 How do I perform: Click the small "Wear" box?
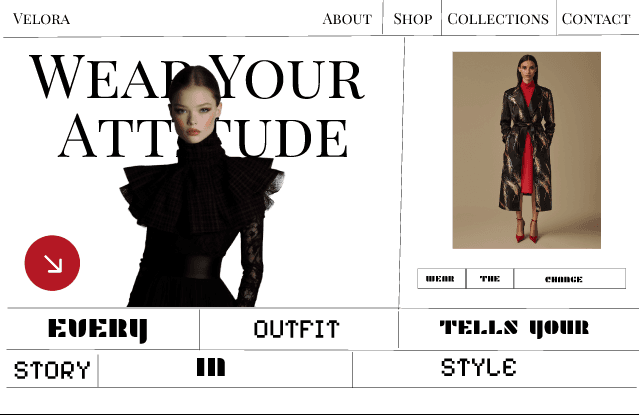point(441,279)
